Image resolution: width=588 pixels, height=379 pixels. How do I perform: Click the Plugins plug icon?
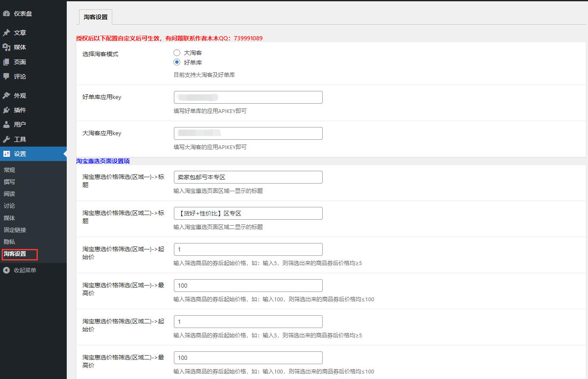[x=6, y=110]
